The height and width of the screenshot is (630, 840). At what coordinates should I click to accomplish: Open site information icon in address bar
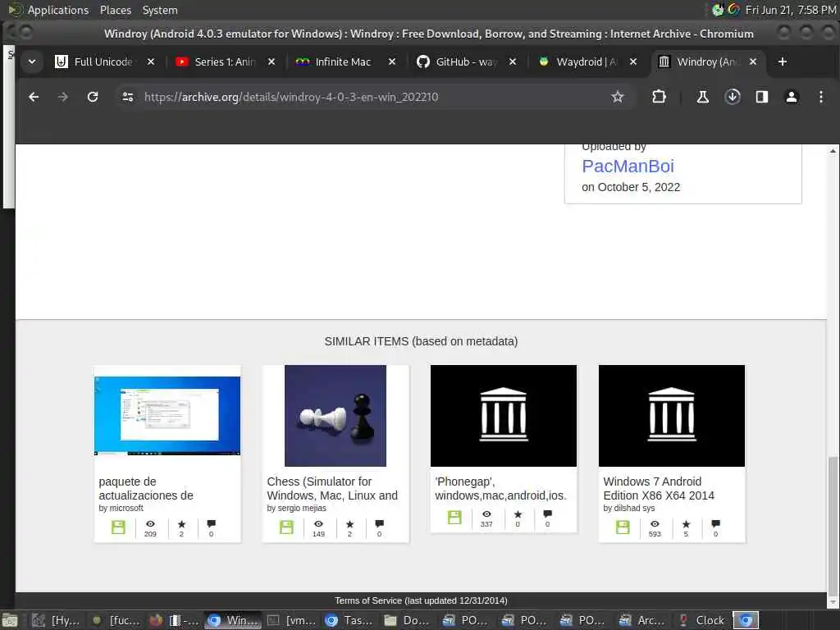(x=127, y=97)
